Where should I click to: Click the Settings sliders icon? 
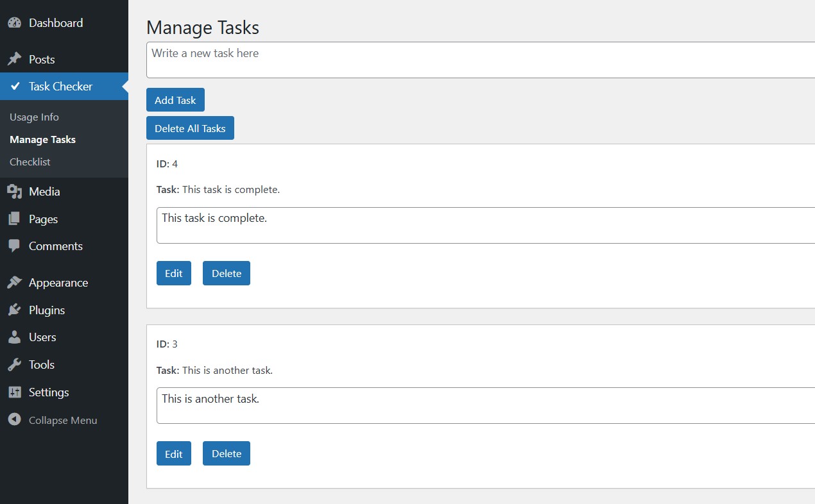14,392
